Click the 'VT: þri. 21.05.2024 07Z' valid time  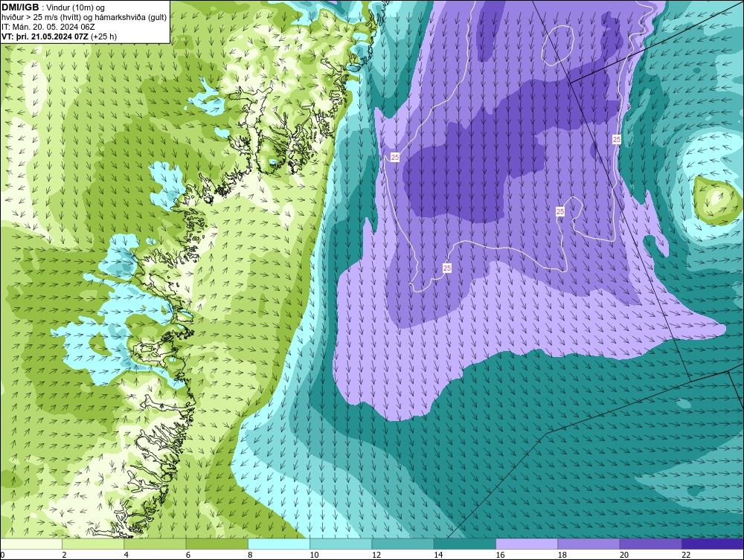point(45,36)
